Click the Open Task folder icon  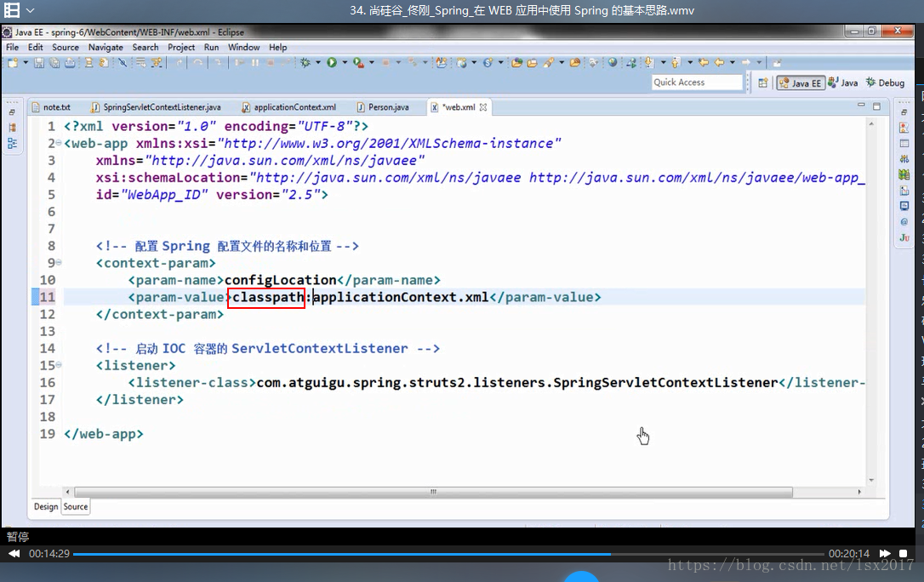pos(532,62)
